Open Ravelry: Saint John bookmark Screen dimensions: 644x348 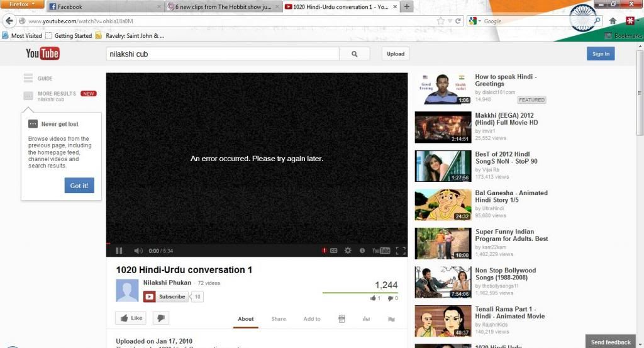point(130,36)
